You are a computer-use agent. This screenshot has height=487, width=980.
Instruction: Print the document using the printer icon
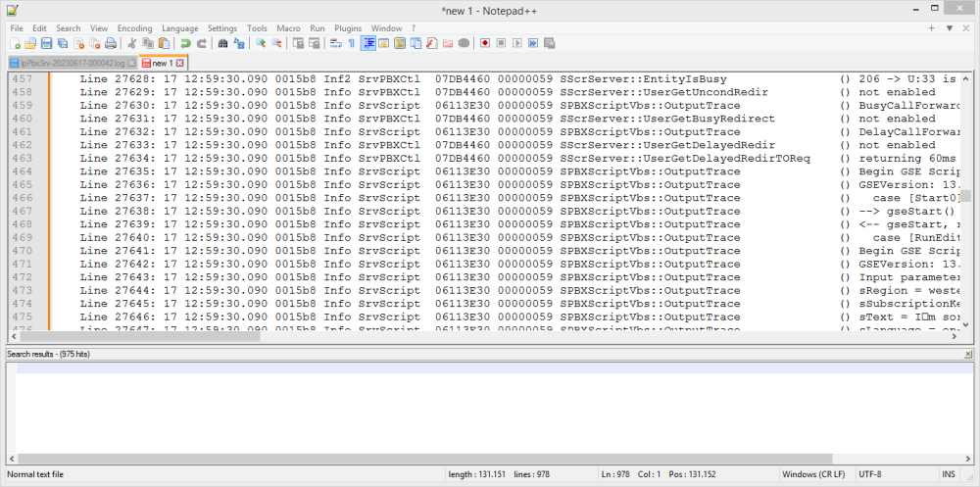coord(111,43)
